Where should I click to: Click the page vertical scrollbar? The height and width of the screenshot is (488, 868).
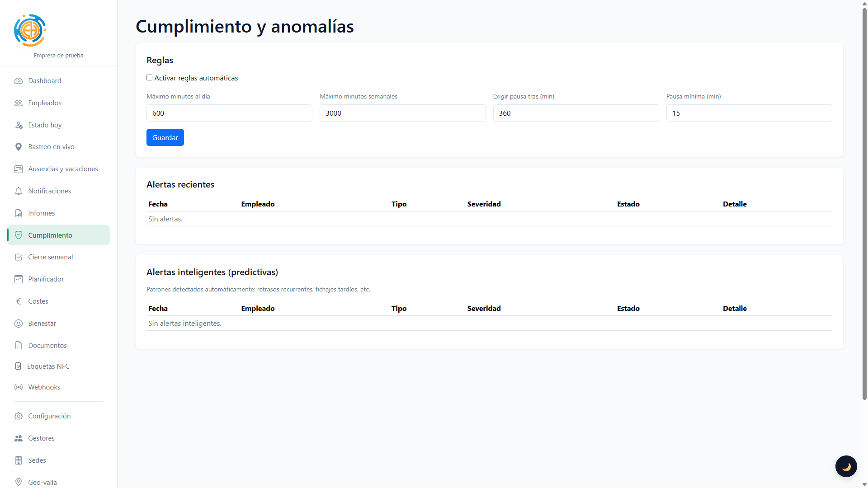point(864,203)
